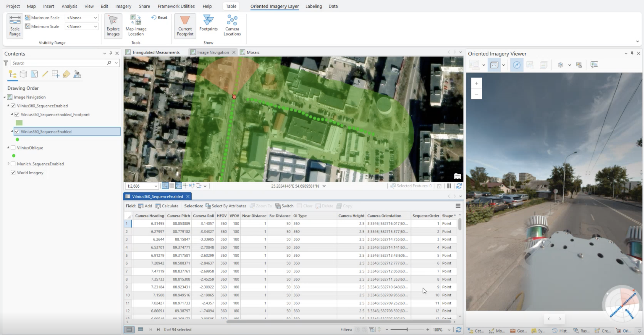This screenshot has width=644, height=335.
Task: Toggle Current Footprint display
Action: coord(185,26)
